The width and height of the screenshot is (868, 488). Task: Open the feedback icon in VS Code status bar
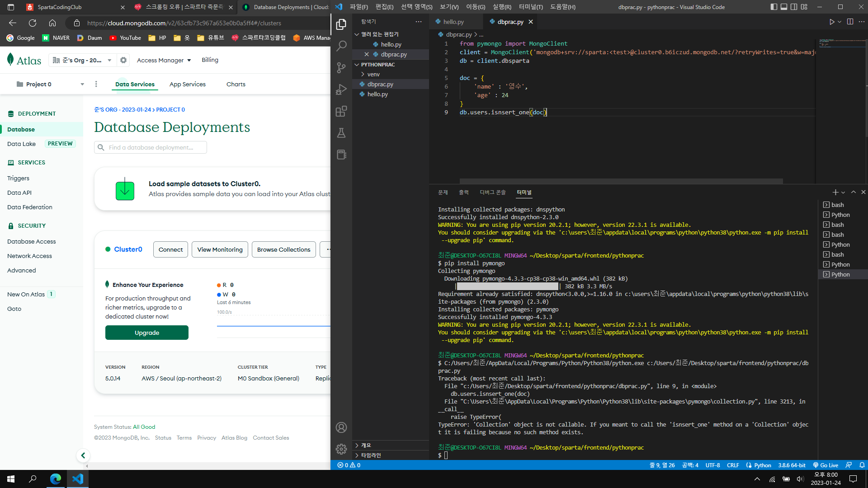coord(849,465)
